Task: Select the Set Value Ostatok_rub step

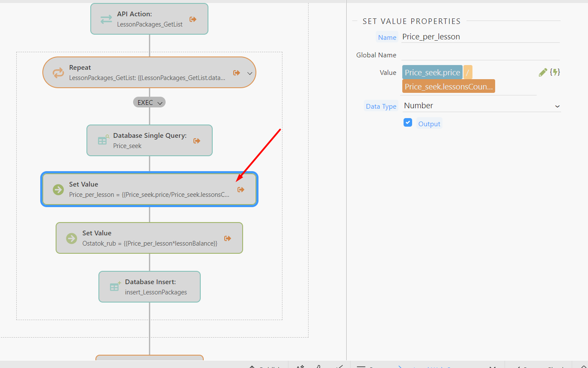Action: point(149,238)
